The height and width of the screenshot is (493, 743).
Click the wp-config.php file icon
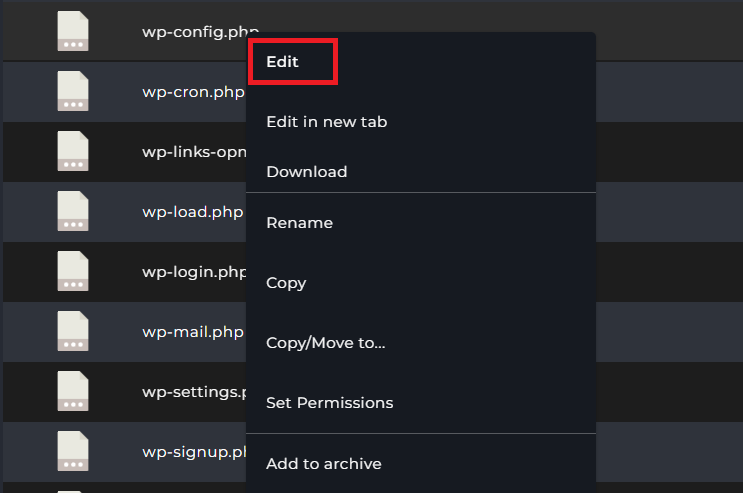[72, 31]
